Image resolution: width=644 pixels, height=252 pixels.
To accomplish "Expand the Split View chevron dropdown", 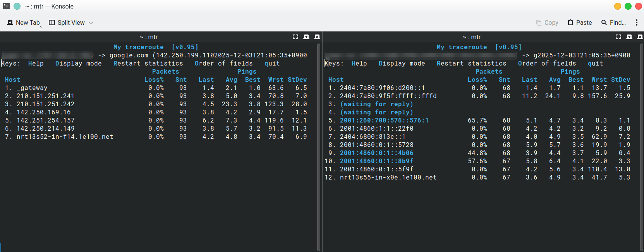I will click(x=91, y=22).
